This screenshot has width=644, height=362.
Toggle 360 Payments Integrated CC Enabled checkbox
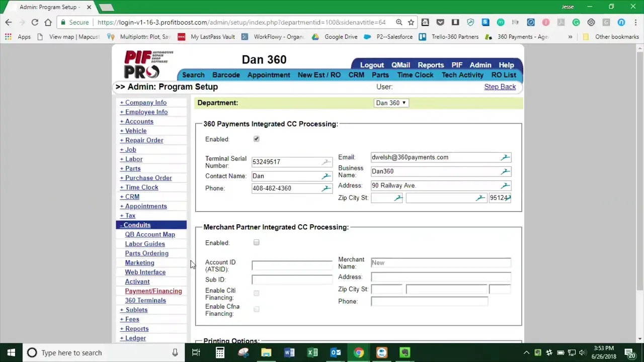pos(257,139)
